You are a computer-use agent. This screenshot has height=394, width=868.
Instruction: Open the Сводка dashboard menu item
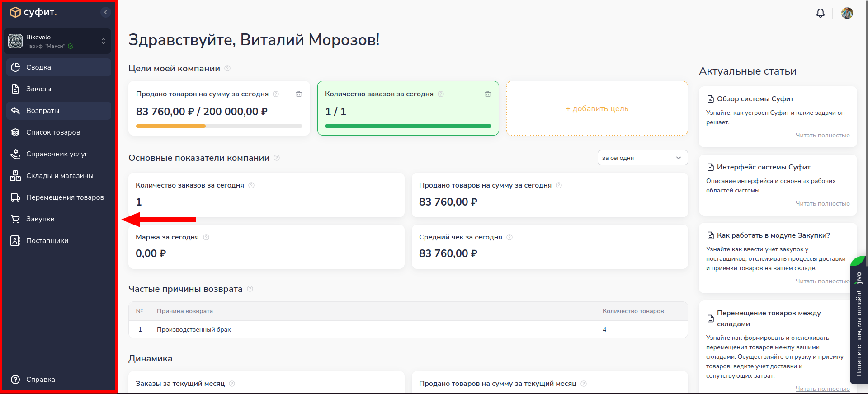tap(59, 67)
